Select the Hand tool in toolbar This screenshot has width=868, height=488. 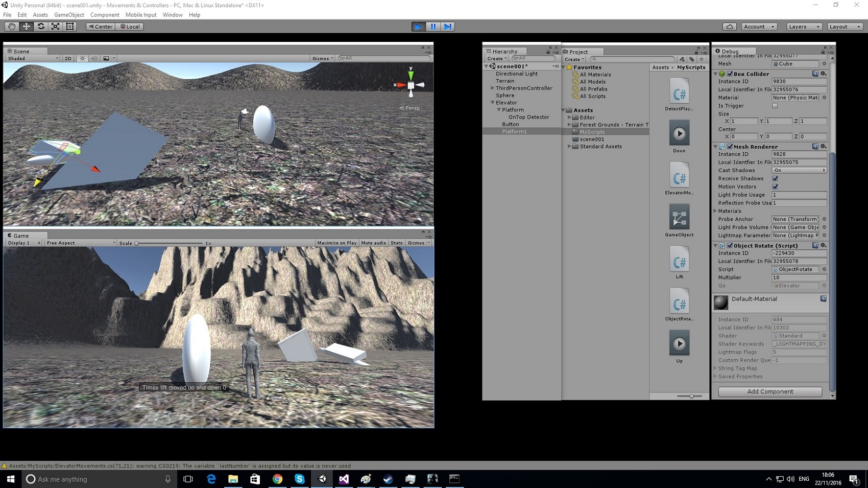pyautogui.click(x=11, y=27)
